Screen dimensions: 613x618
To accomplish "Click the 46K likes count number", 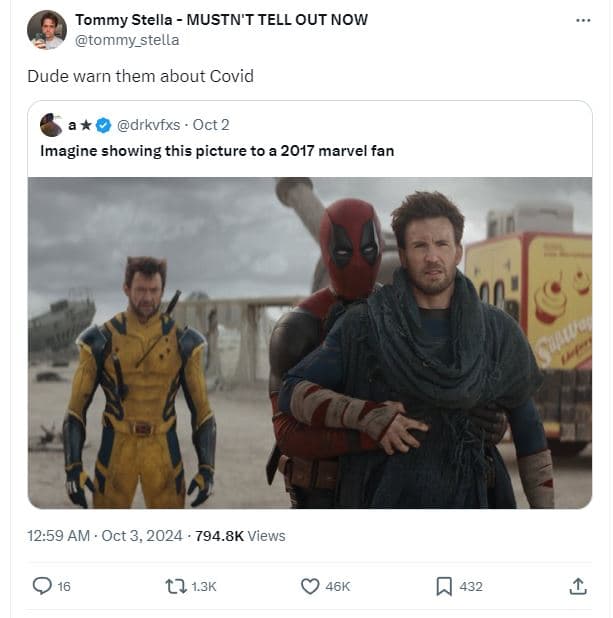I will (338, 587).
